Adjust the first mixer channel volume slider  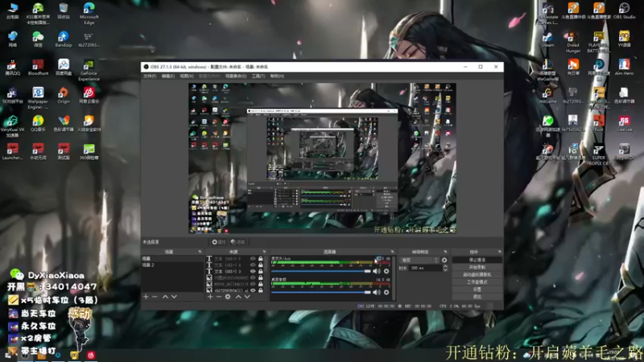tap(320, 271)
